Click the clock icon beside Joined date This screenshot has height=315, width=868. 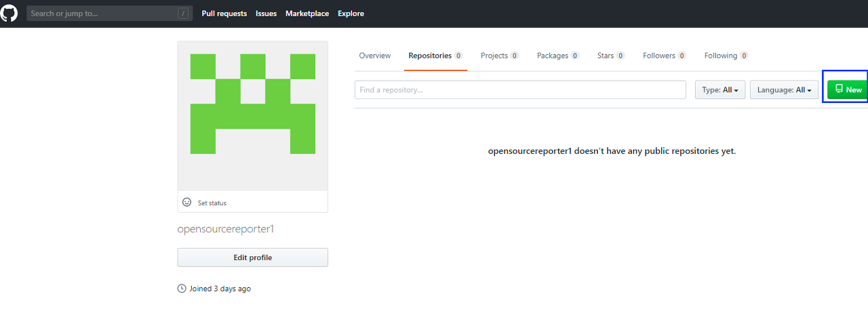(x=182, y=289)
